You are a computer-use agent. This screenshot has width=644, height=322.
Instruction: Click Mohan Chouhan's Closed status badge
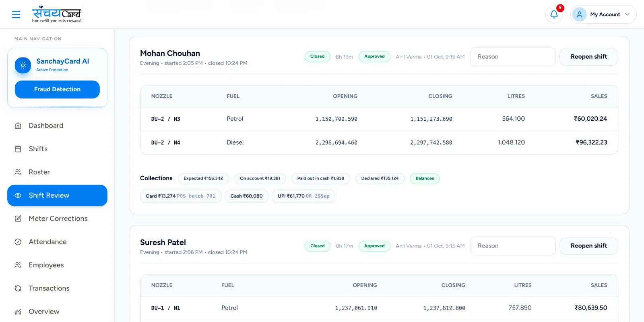pyautogui.click(x=318, y=57)
